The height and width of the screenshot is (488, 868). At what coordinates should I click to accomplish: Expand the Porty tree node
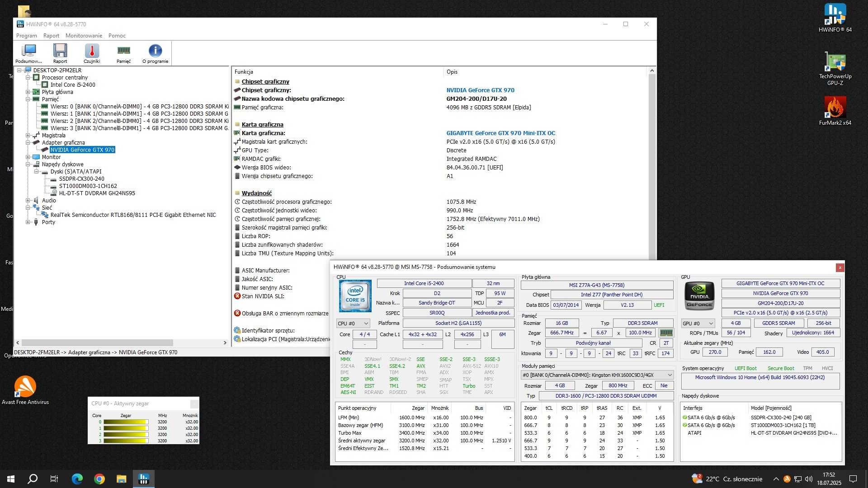pos(28,222)
